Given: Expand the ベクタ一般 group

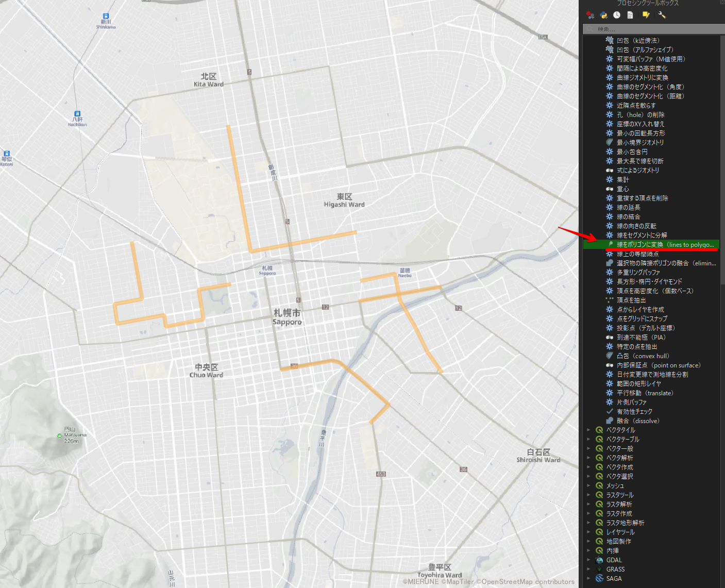Looking at the screenshot, I should [588, 448].
